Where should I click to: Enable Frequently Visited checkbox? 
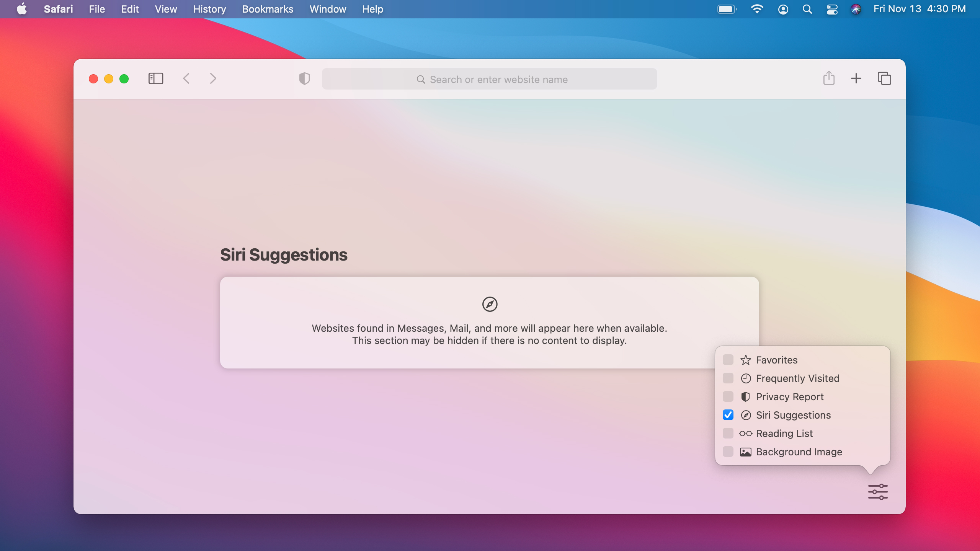click(x=728, y=378)
